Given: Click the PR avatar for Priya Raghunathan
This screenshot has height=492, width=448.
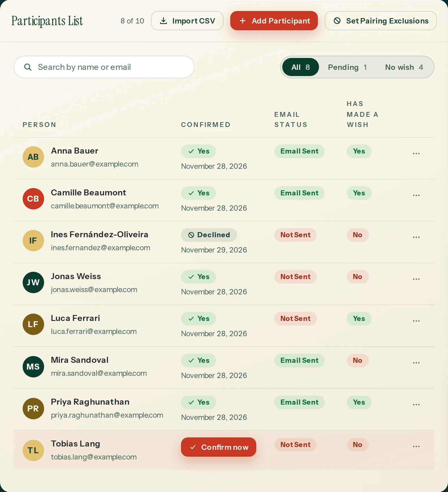Looking at the screenshot, I should [33, 409].
